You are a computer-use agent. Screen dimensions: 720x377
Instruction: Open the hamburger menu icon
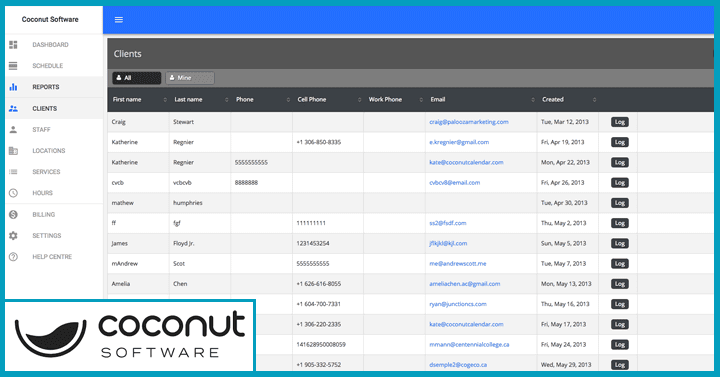coord(118,20)
